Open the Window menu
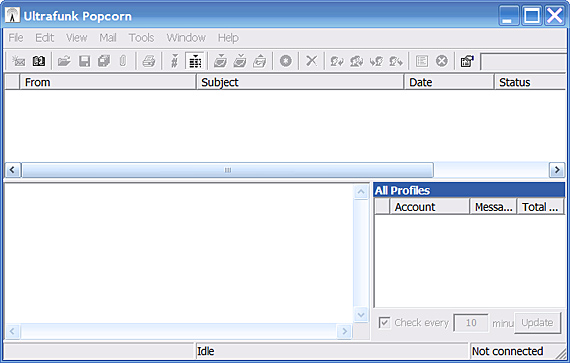 (x=186, y=38)
